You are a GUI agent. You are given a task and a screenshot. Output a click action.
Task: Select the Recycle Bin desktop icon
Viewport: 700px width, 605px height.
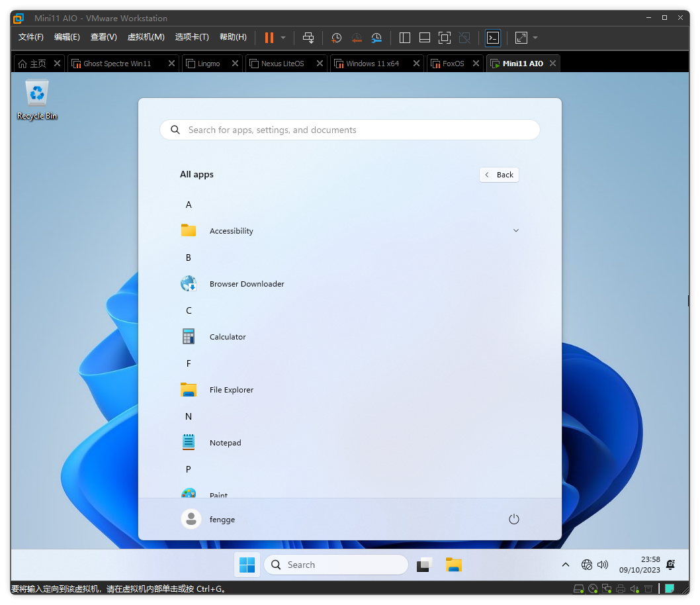coord(37,100)
